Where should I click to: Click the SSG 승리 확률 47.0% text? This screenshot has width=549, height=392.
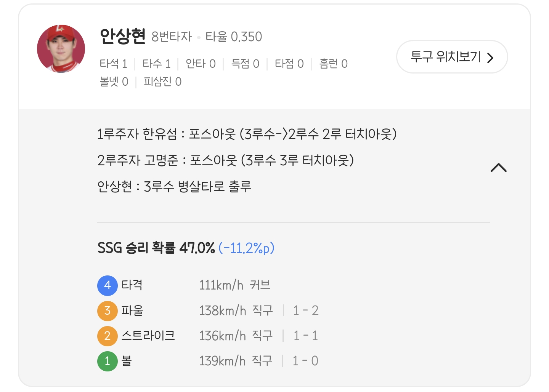coord(156,248)
